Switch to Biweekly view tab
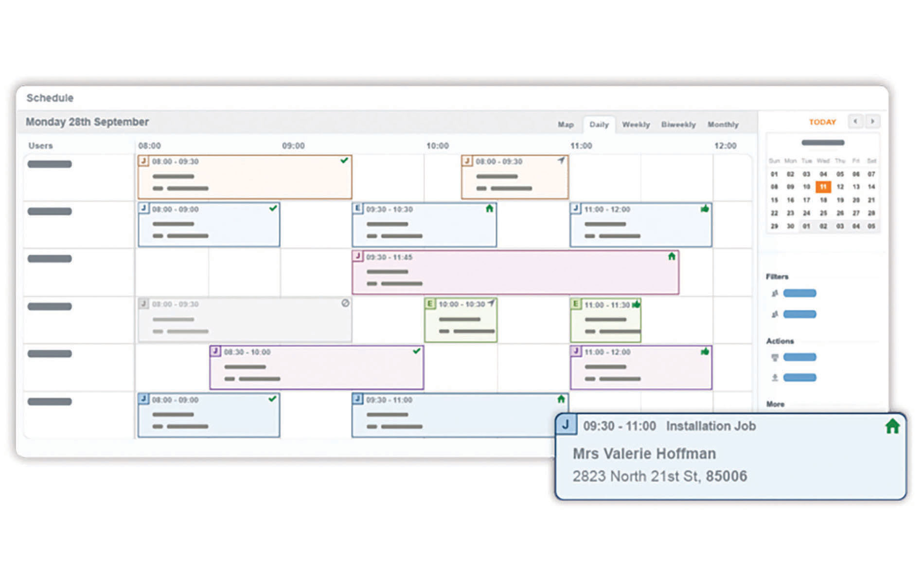 click(678, 125)
